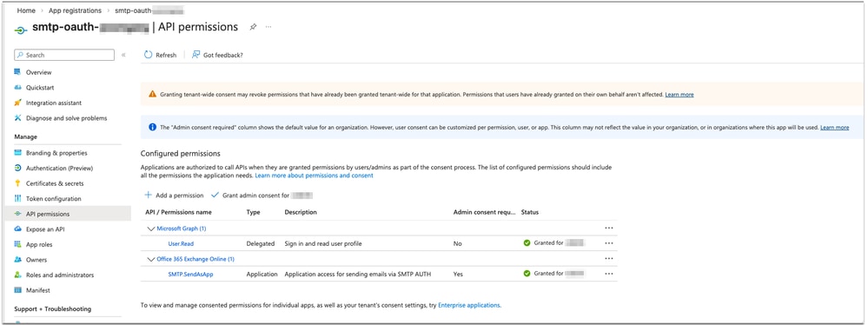868x325 pixels.
Task: Click Grant admin consent for tenant
Action: (x=262, y=196)
